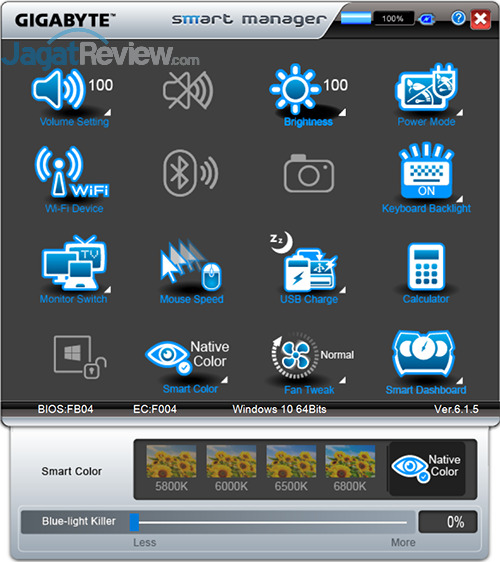Expand the USB Charge corner arrow
This screenshot has height=562, width=500.
(x=343, y=290)
